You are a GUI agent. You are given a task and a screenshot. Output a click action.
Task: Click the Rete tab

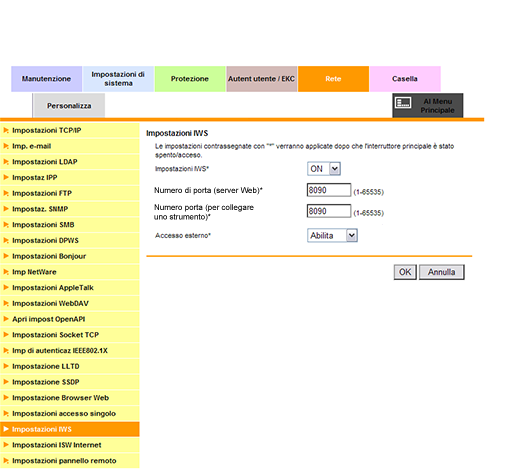333,79
